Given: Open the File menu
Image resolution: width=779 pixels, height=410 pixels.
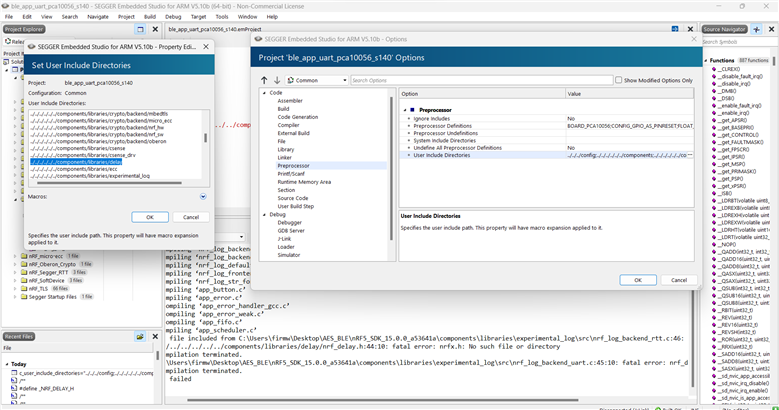Looking at the screenshot, I should pos(9,17).
